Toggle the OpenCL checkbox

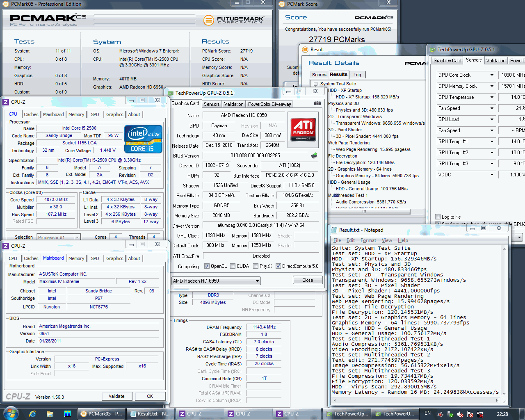[x=207, y=266]
